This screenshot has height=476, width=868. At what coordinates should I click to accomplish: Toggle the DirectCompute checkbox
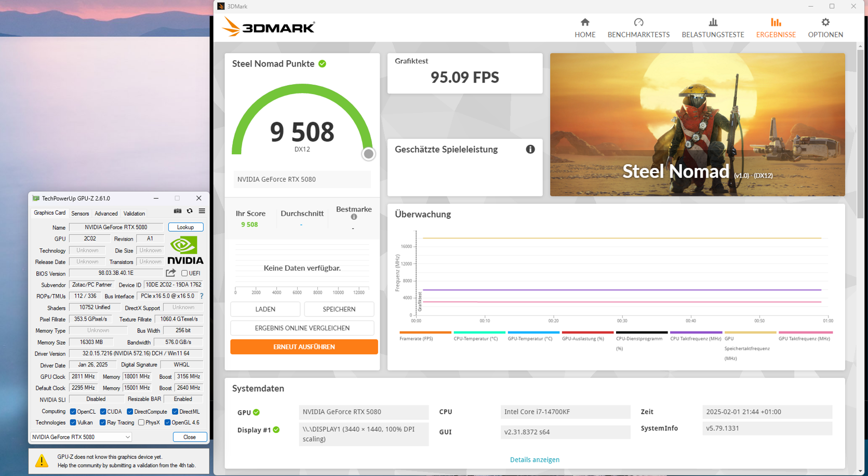(130, 412)
